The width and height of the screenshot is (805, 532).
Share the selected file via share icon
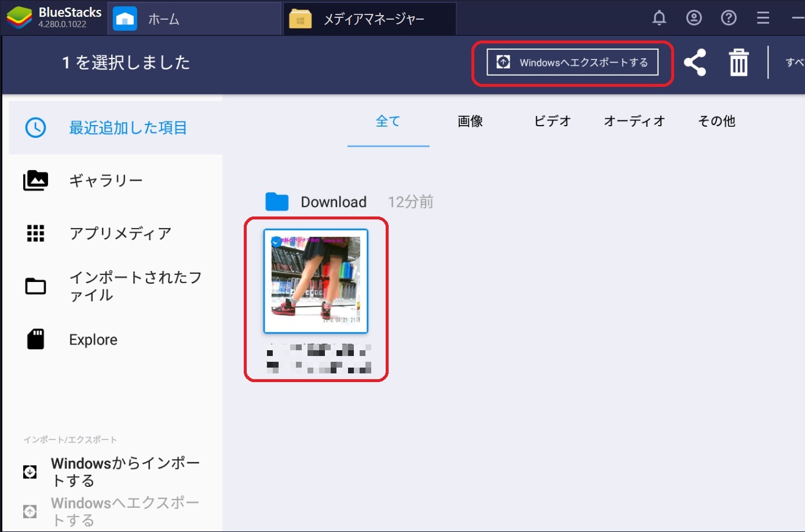click(694, 62)
